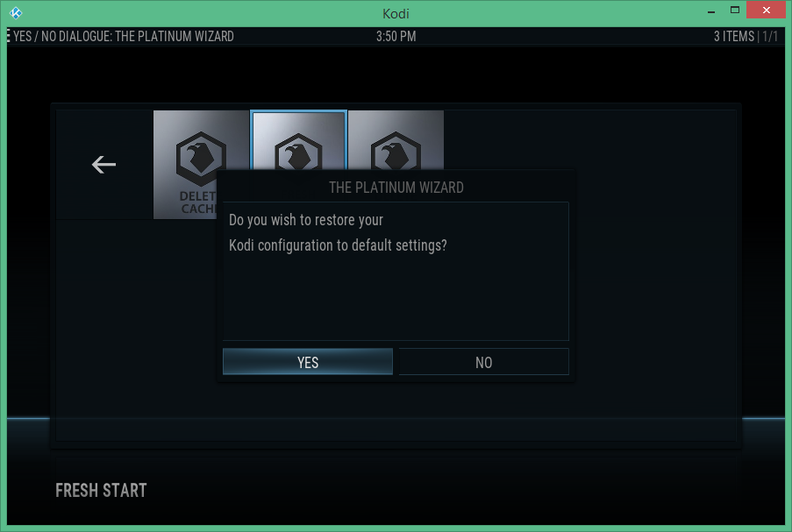The width and height of the screenshot is (792, 532).
Task: Click the 1/1 page indicator
Action: (770, 36)
